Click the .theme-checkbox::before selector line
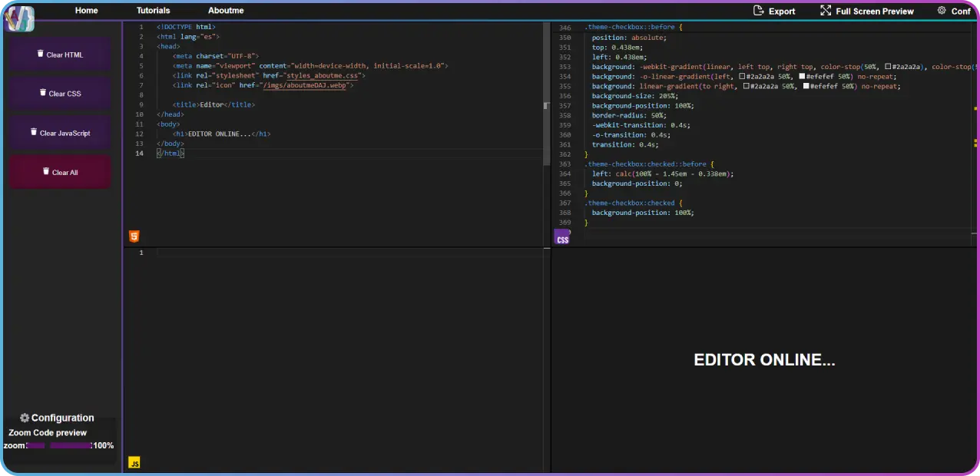 [x=633, y=27]
